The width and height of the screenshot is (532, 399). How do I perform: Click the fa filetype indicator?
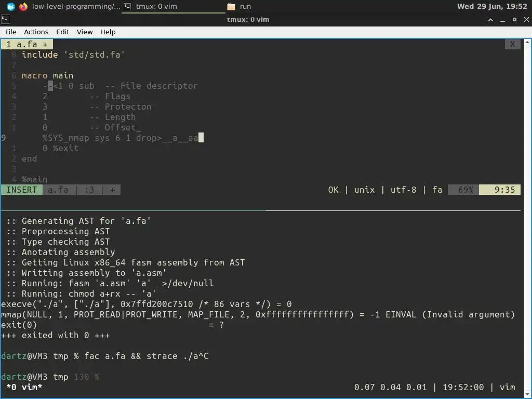(437, 190)
